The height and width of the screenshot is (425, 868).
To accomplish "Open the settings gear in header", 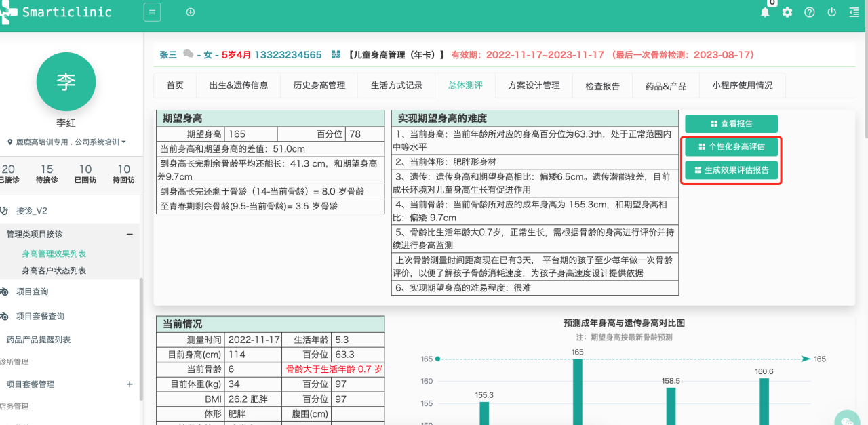I will 787,12.
